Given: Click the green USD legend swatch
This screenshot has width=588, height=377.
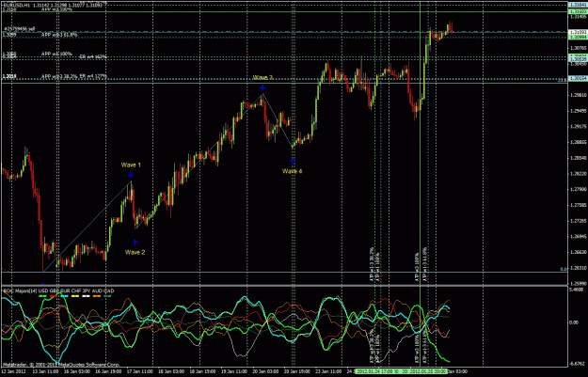Looking at the screenshot, I should (43, 296).
